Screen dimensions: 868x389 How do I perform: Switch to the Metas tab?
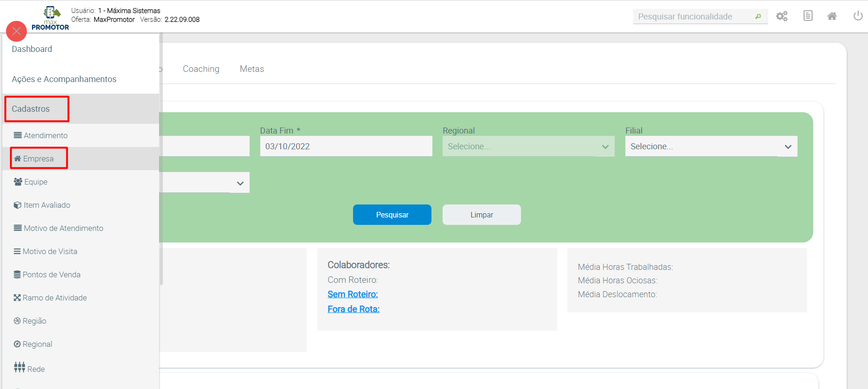[252, 69]
